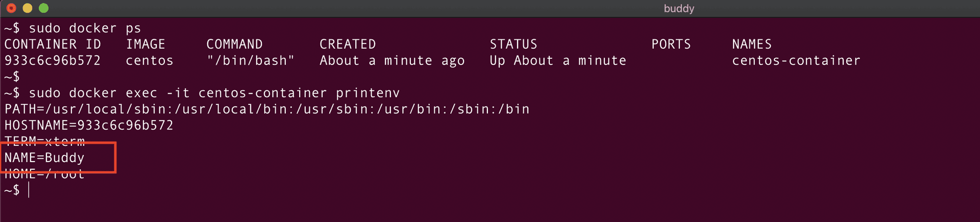Click the yellow minimize window button
The image size is (980, 222).
(28, 8)
